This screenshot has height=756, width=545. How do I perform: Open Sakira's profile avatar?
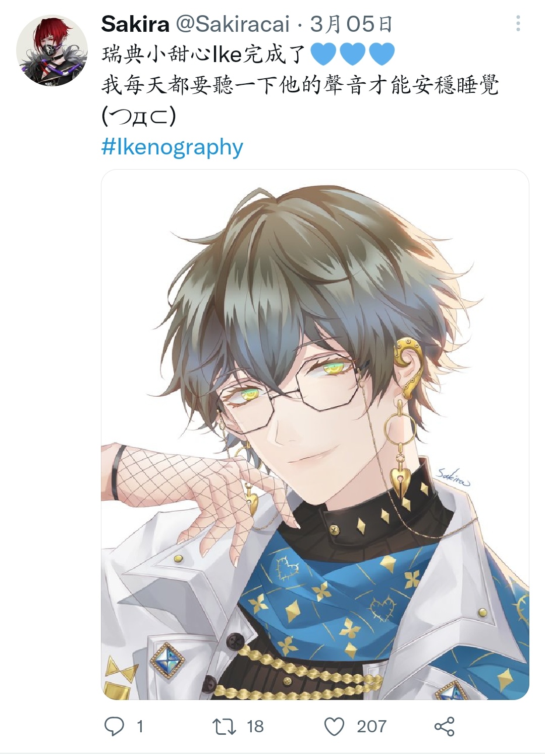52,50
